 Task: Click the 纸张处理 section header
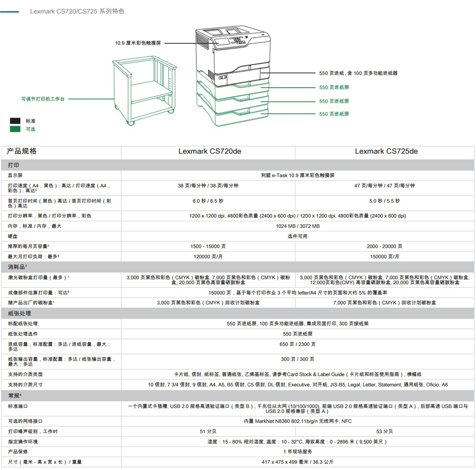237,313
